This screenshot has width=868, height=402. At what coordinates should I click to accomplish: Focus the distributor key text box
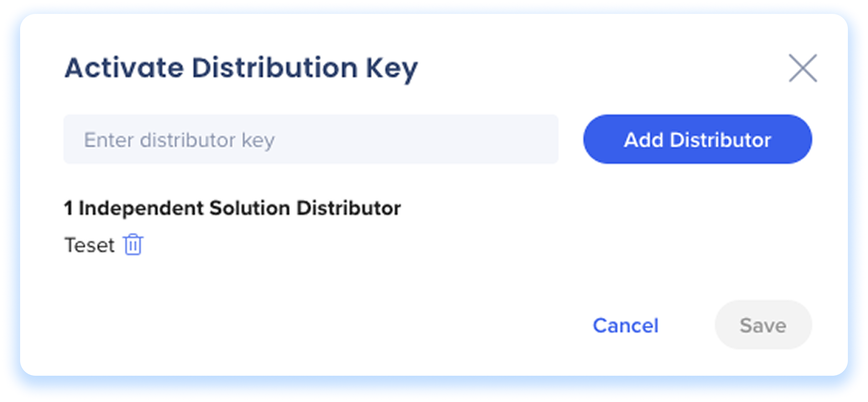[311, 139]
